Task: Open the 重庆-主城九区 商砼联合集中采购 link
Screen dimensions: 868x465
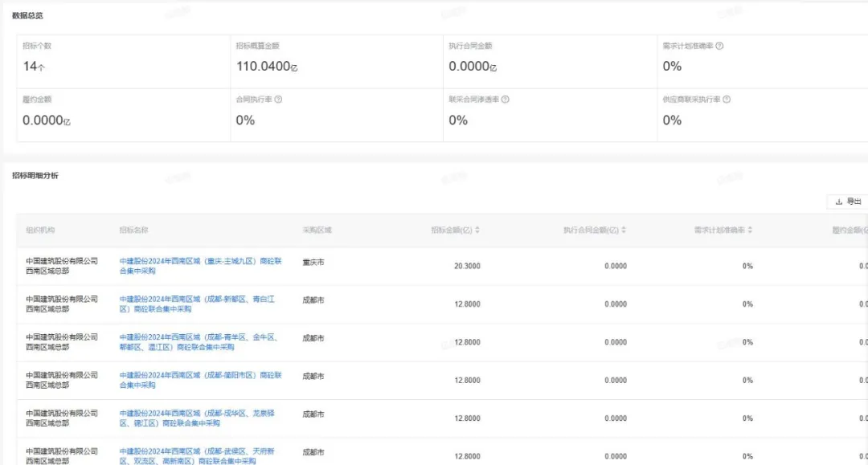Action: click(200, 266)
